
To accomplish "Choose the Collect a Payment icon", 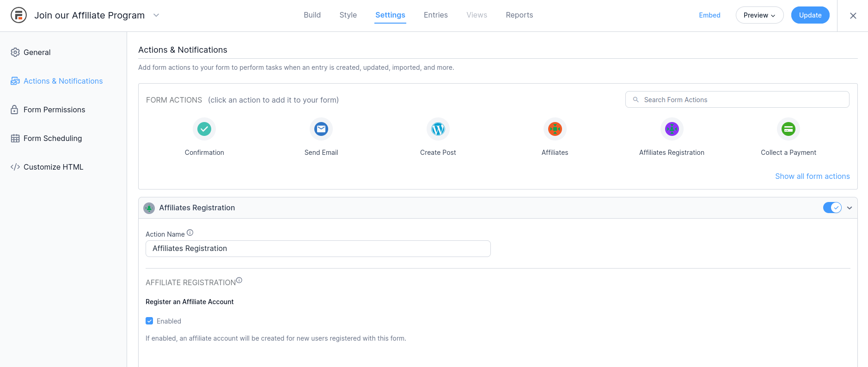I will (788, 129).
